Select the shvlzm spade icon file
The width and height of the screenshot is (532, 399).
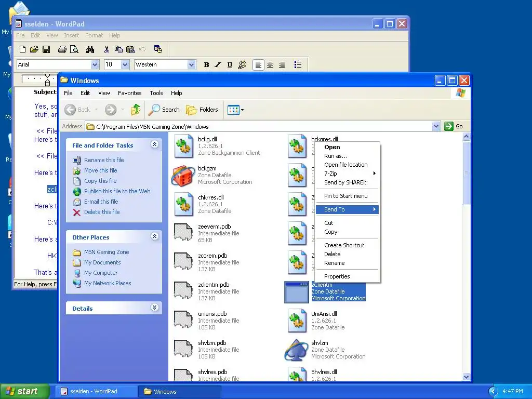(297, 350)
